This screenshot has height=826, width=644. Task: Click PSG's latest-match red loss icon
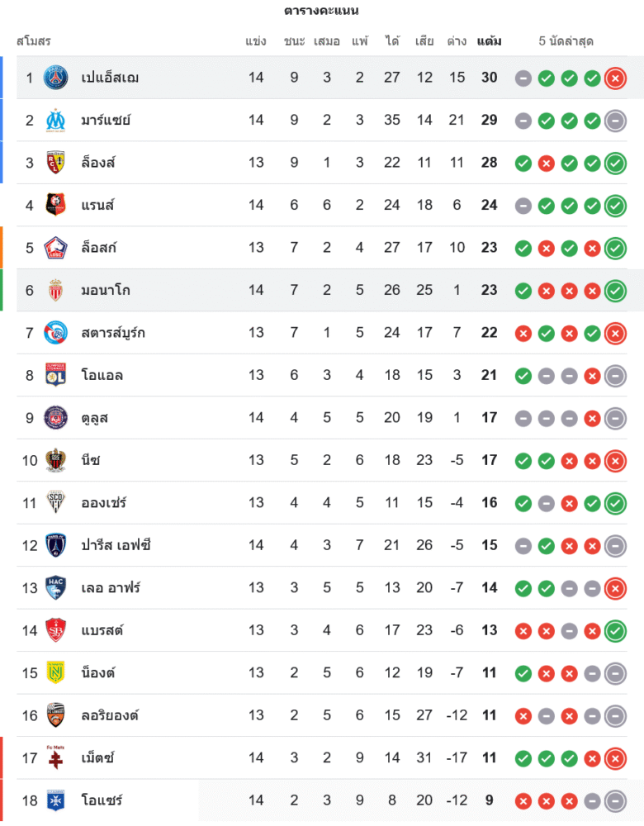coord(615,78)
